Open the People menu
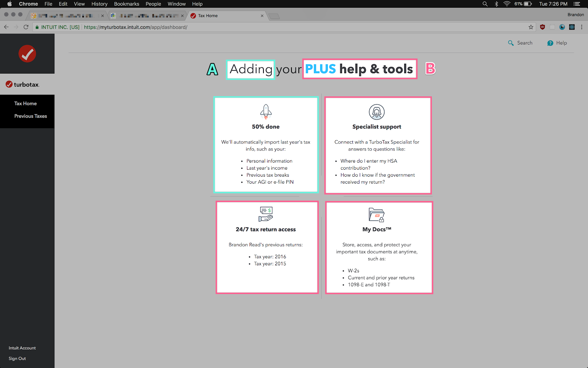This screenshot has height=368, width=588. point(153,4)
